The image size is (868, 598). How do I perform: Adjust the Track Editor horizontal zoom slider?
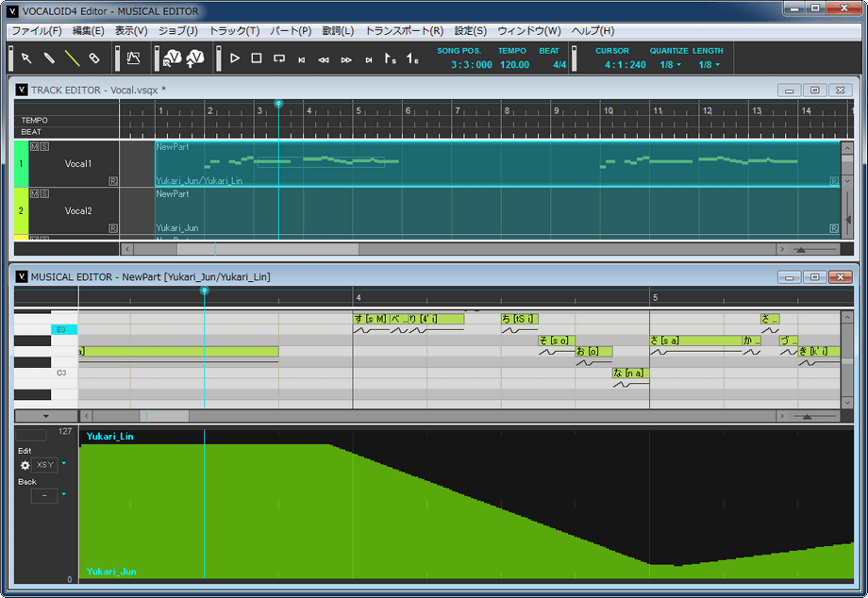coord(801,250)
